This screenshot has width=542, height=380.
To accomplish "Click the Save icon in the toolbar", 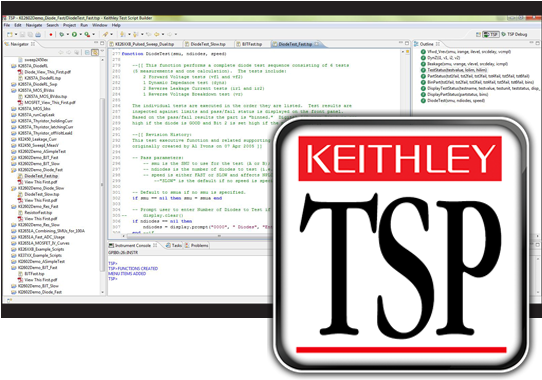I will 22,34.
